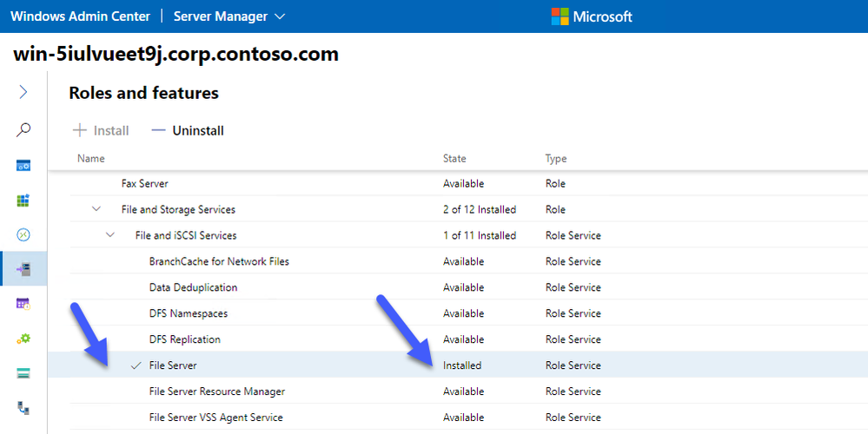The width and height of the screenshot is (868, 434).
Task: Deselect the File Server row checkmark
Action: click(136, 365)
